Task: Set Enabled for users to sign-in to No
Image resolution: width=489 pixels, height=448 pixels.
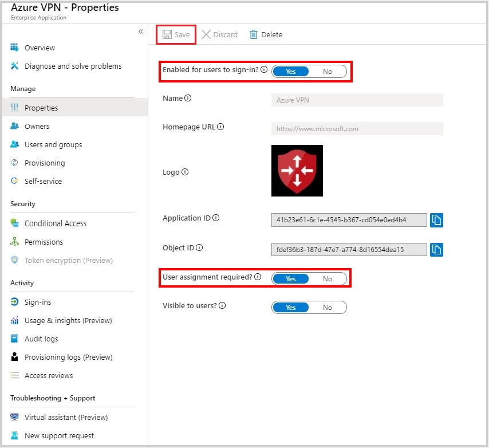Action: [x=328, y=71]
